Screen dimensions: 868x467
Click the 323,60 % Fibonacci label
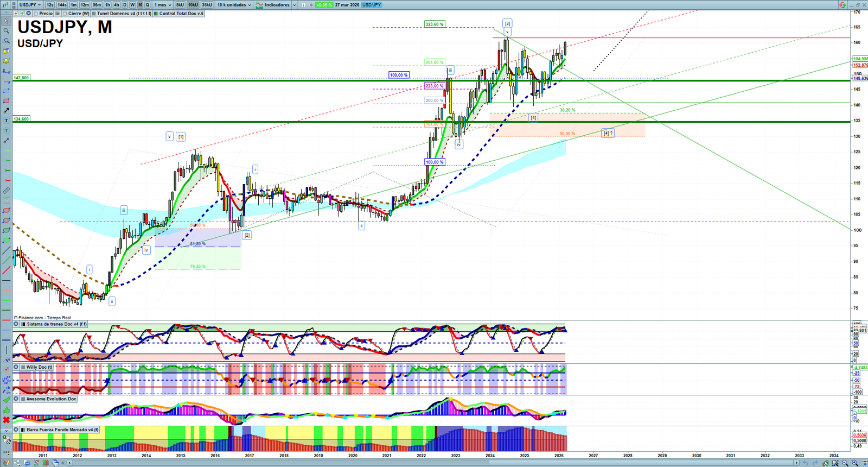click(435, 24)
